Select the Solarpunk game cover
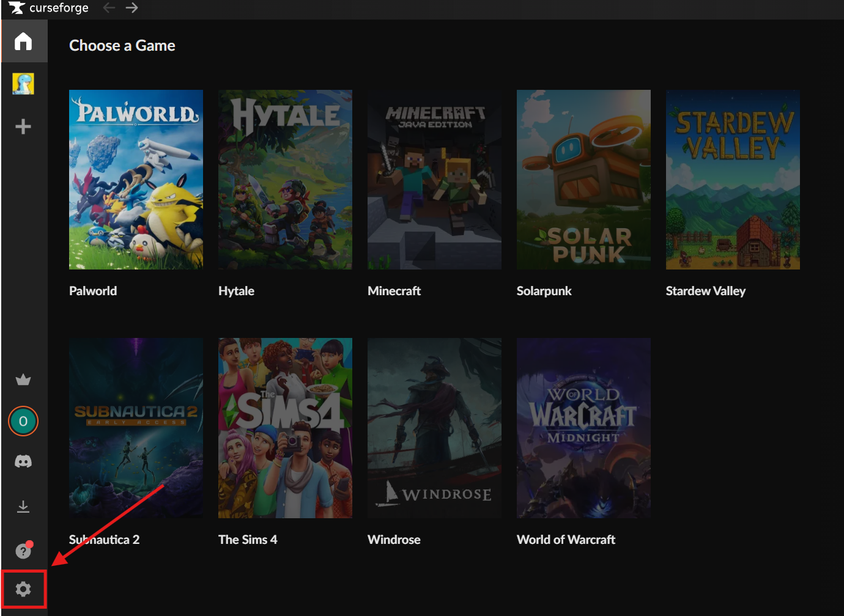844x616 pixels. [583, 180]
